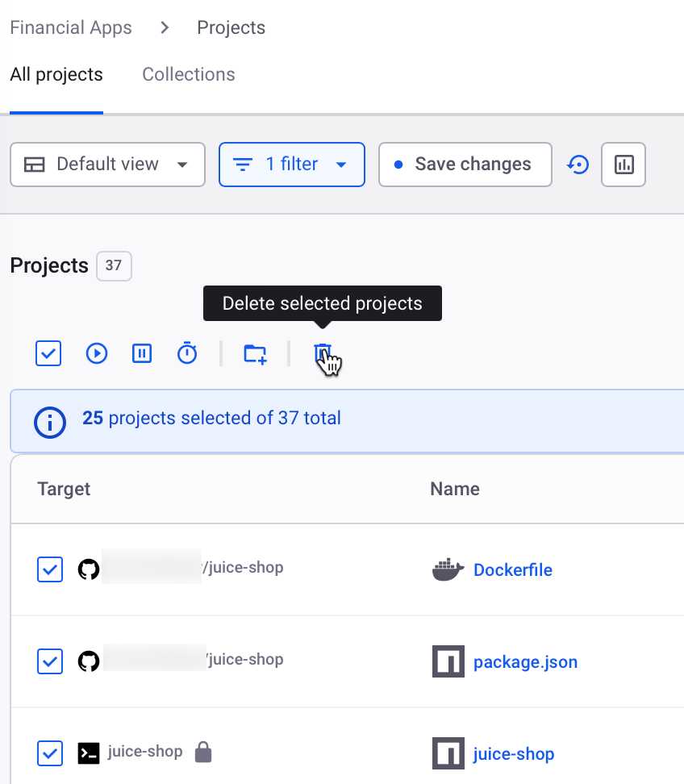The image size is (684, 784).
Task: Click the projects count badge showing 37
Action: click(113, 265)
